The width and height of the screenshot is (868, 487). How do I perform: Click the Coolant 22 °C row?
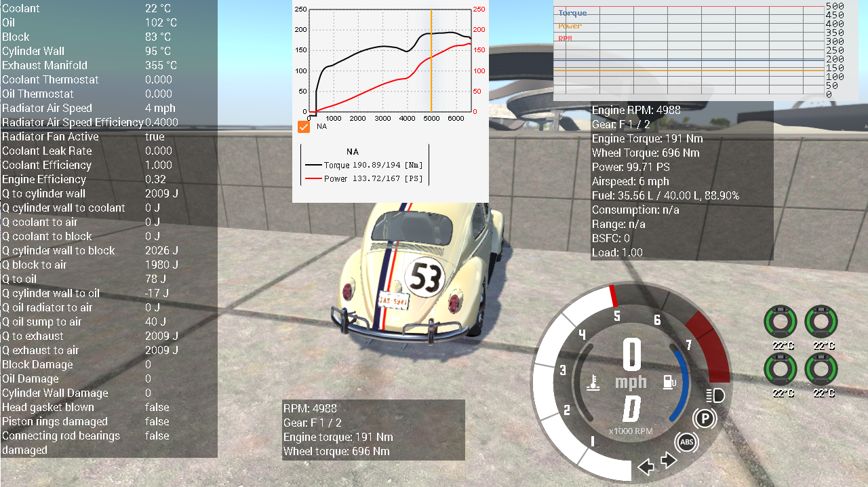(108, 8)
